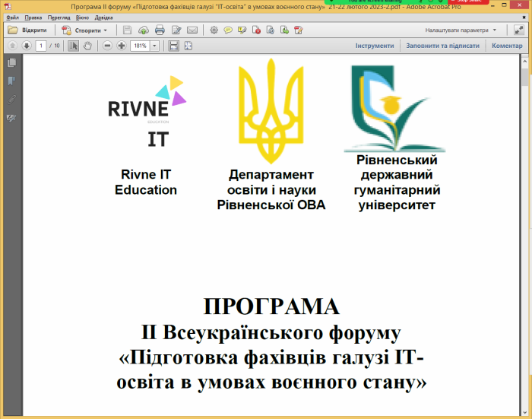Open the Attachments paperclip panel

11,99
